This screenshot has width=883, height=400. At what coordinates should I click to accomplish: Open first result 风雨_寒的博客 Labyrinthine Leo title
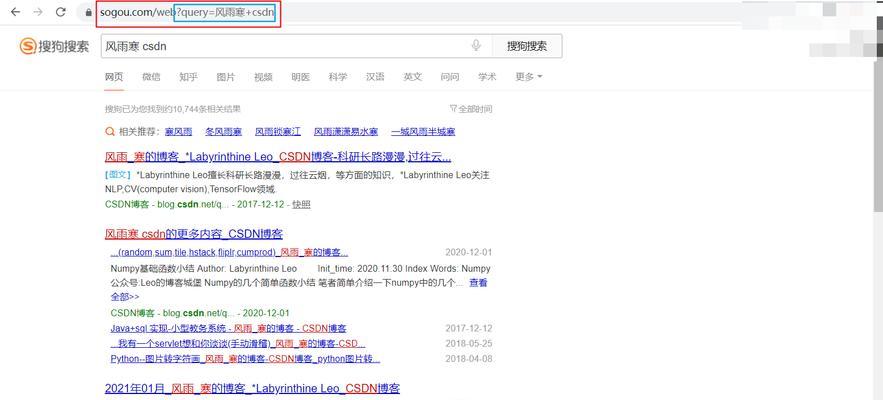[278, 157]
